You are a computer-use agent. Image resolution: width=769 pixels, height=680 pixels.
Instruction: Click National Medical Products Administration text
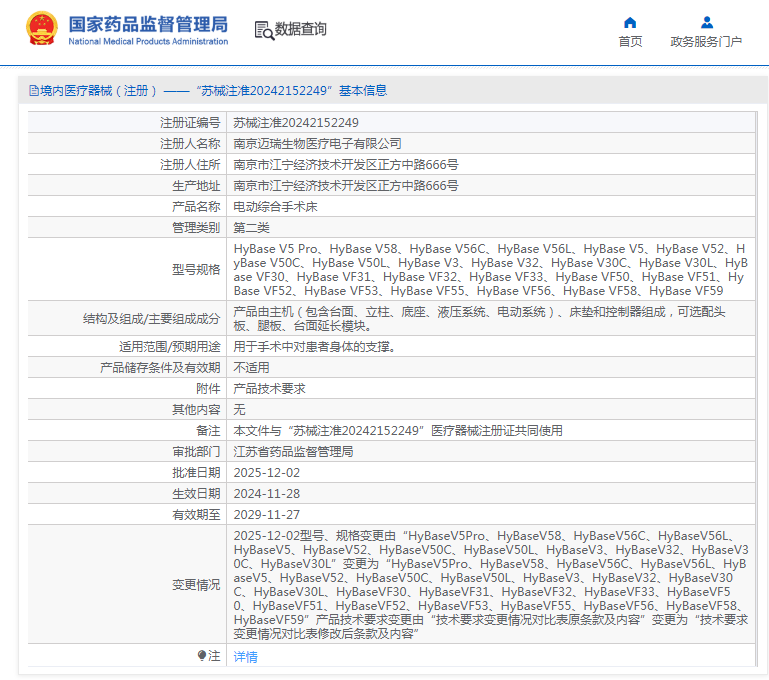pyautogui.click(x=148, y=42)
